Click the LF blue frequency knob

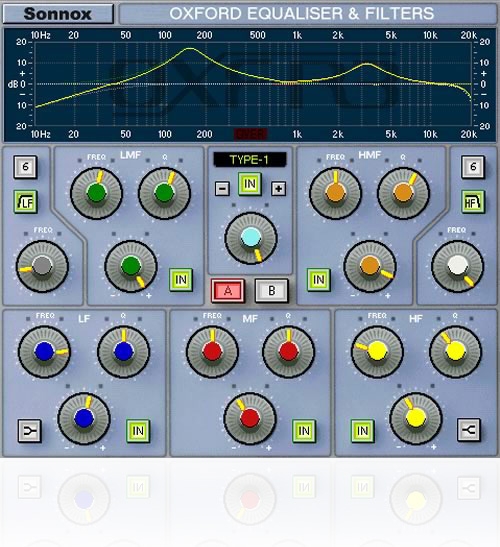pyautogui.click(x=44, y=352)
